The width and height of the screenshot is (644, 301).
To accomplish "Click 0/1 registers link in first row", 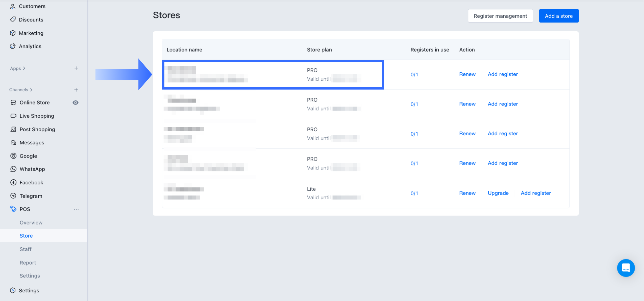I will pyautogui.click(x=414, y=75).
